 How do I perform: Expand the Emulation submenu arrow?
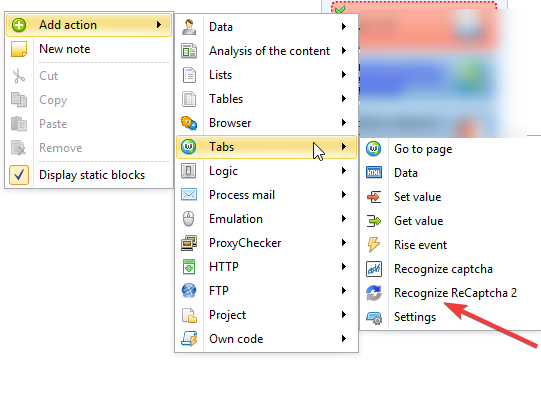coord(344,218)
